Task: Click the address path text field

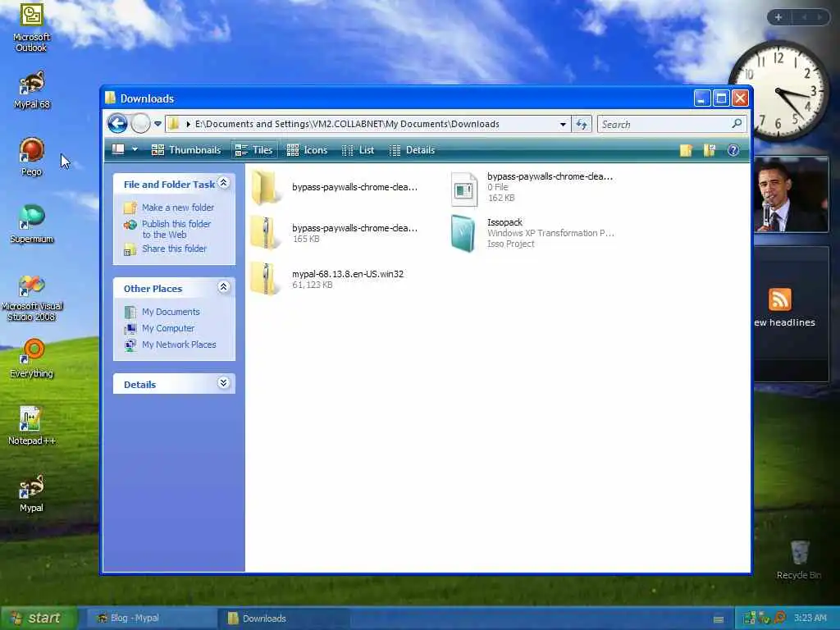Action: (x=347, y=125)
